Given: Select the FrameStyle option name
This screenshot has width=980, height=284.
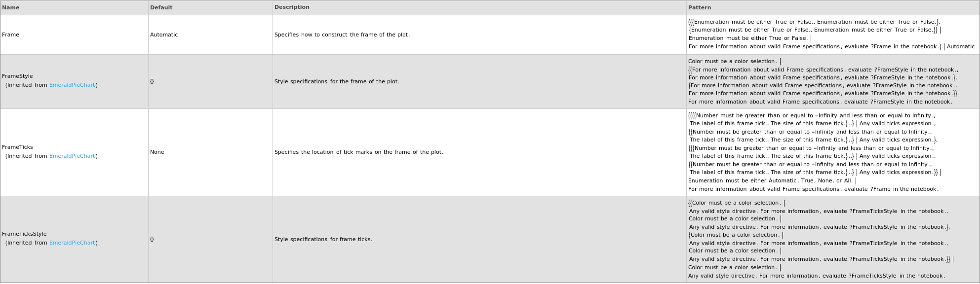Looking at the screenshot, I should [17, 76].
